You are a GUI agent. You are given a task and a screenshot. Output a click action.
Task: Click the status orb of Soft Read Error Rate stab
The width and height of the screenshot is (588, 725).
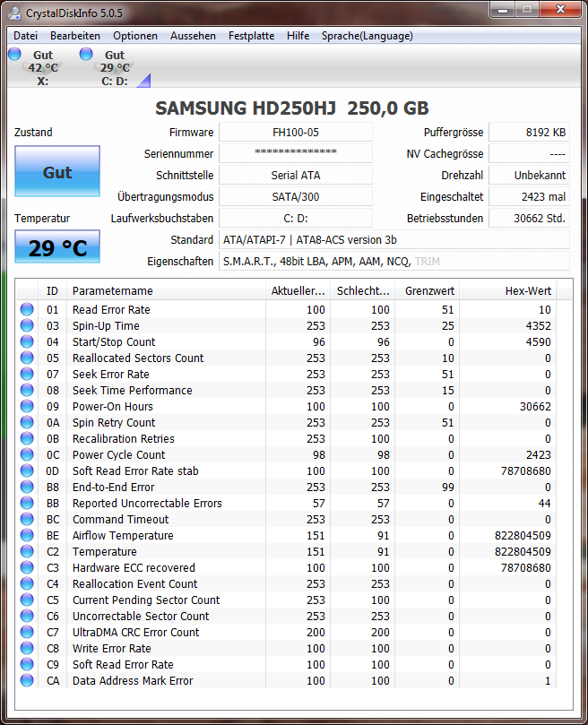coord(27,470)
